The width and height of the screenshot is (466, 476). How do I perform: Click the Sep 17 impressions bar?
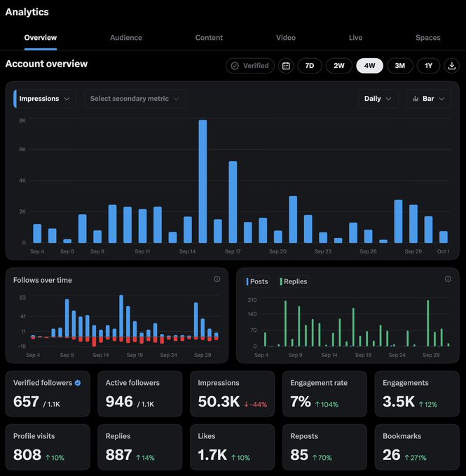[x=233, y=202]
